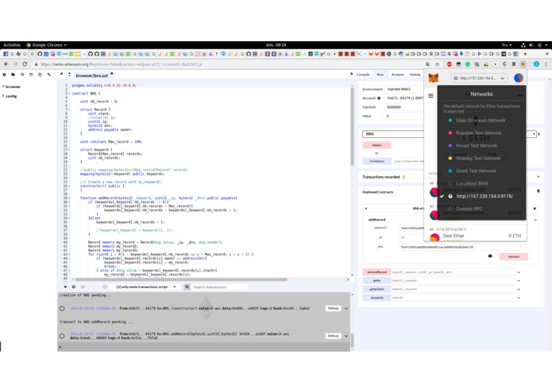552x392 pixels.
Task: Switch to the Compile tab
Action: pos(363,75)
